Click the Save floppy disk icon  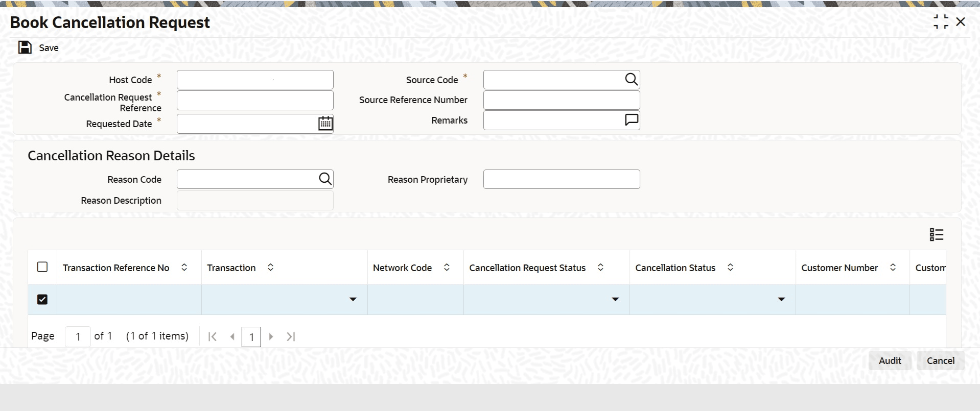(x=25, y=47)
